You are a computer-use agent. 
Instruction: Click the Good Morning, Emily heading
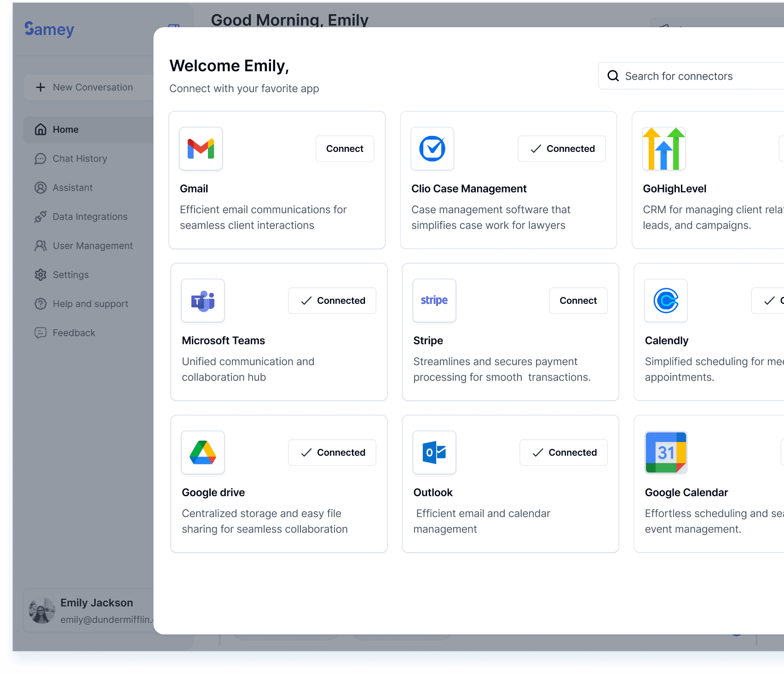tap(289, 20)
